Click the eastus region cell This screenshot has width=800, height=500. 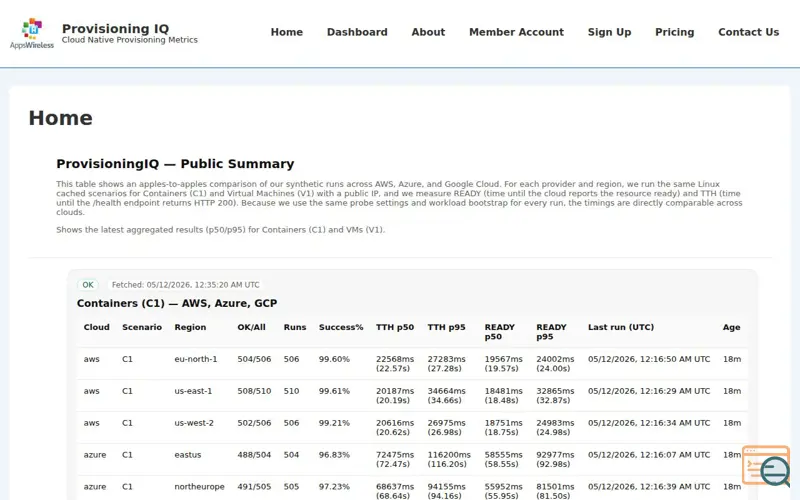tap(188, 455)
